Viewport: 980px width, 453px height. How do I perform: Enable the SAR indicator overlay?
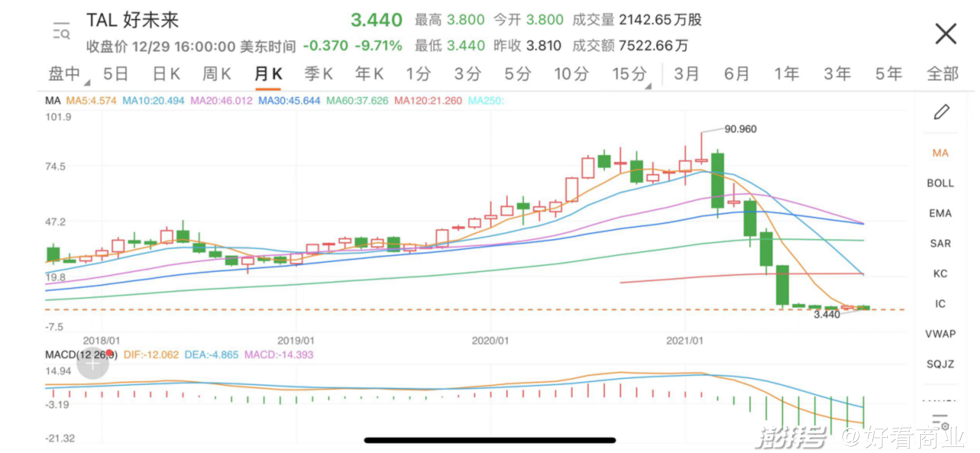pos(940,243)
